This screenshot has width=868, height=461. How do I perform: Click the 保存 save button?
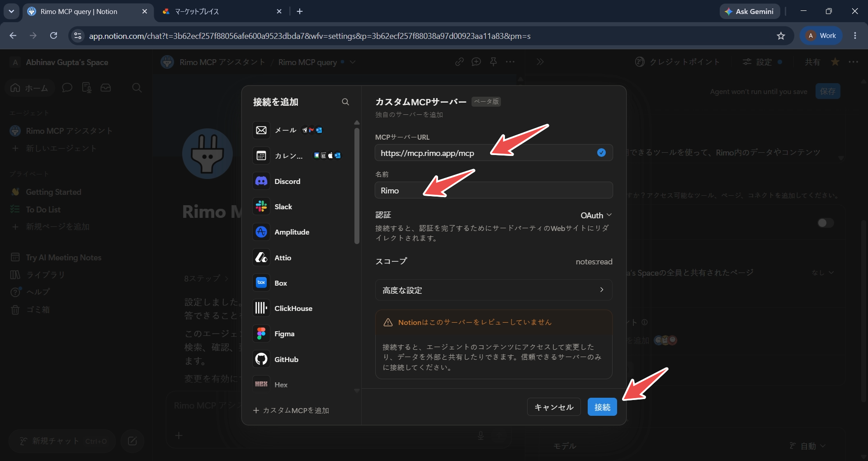point(828,91)
